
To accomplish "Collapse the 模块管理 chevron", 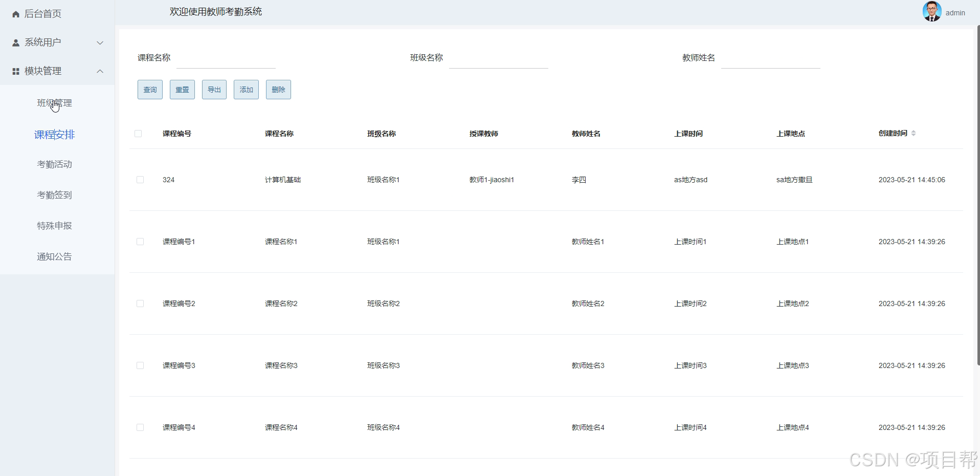I will (x=100, y=71).
